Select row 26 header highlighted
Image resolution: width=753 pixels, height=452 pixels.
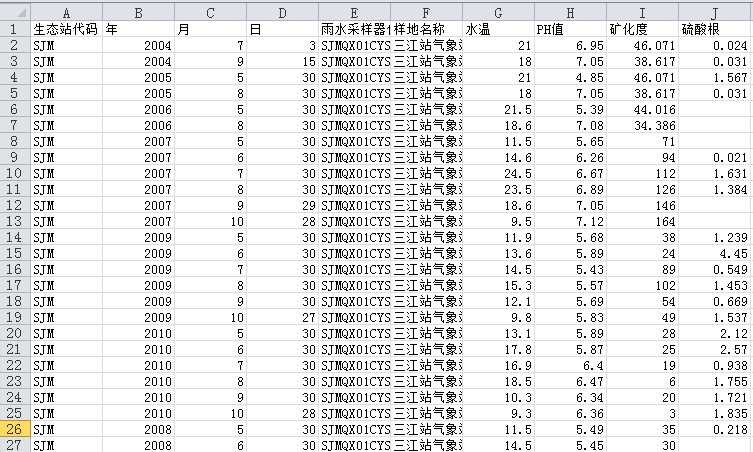[x=15, y=429]
